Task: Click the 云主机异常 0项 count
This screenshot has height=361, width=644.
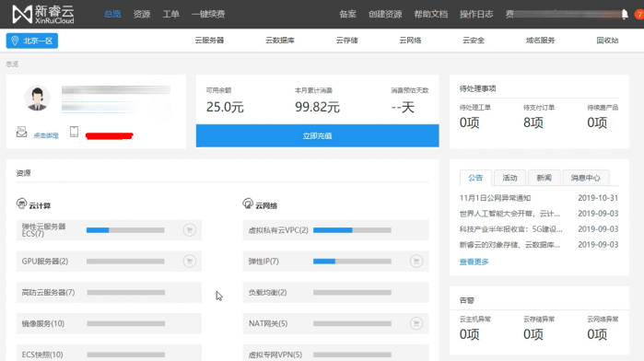Action: (x=470, y=334)
